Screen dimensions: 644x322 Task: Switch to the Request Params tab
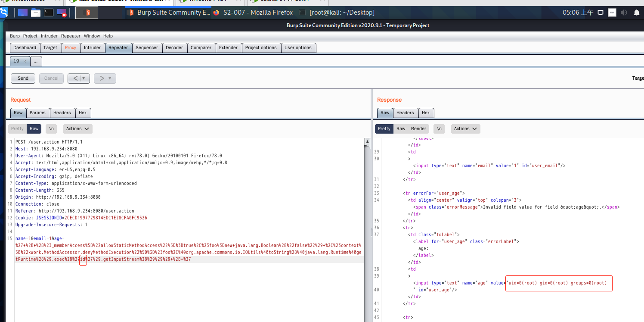(37, 113)
